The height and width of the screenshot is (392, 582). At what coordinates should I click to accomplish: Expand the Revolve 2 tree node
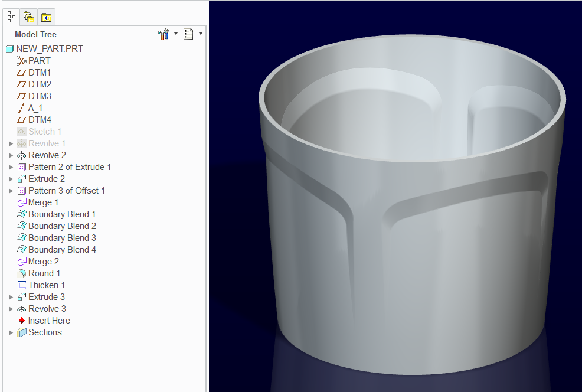click(10, 155)
